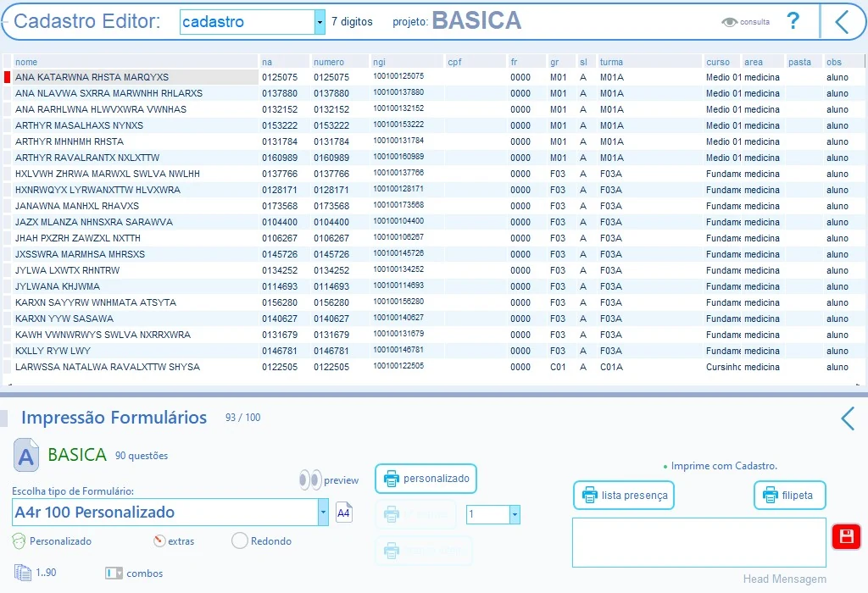Image resolution: width=868 pixels, height=593 pixels.
Task: Click the red row marker of ANA KATARWNA
Action: (x=7, y=77)
